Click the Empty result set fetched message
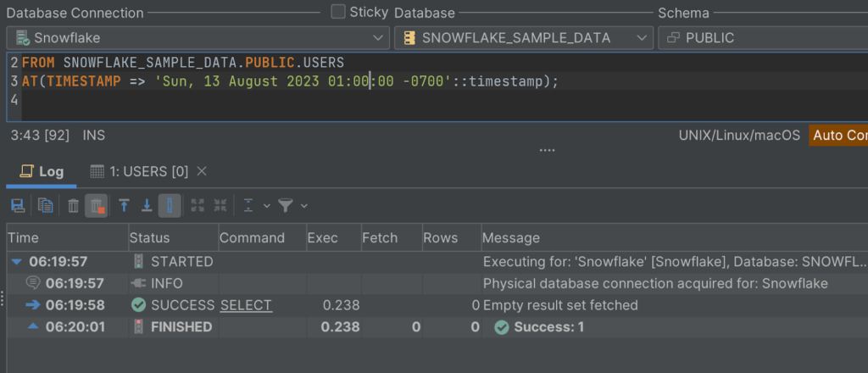868x373 pixels. click(x=560, y=305)
